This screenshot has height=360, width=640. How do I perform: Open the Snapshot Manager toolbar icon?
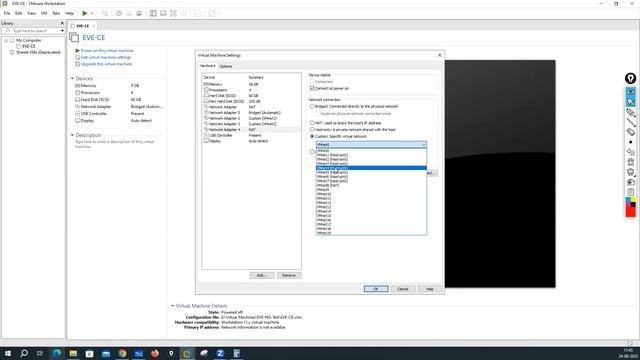[x=139, y=13]
